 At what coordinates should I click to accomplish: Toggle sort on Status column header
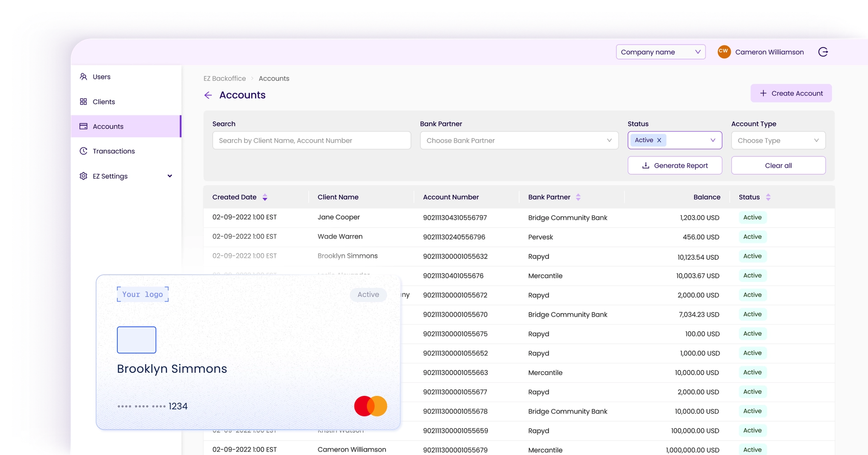768,197
